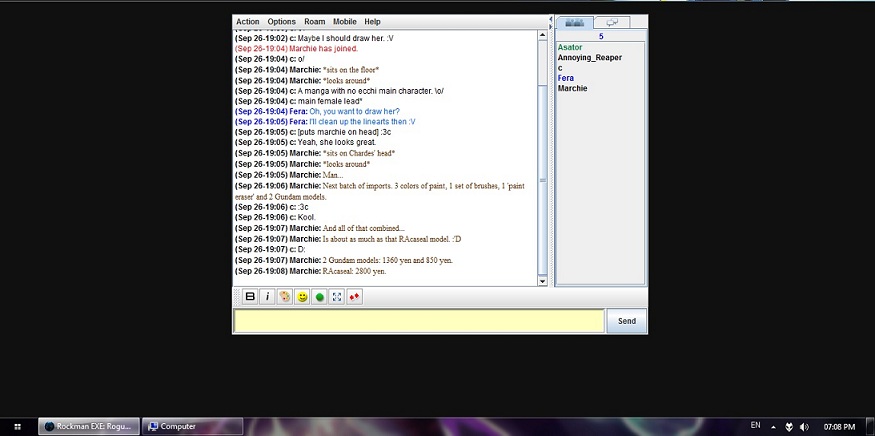875x436 pixels.
Task: Click the green status circle button
Action: 319,297
